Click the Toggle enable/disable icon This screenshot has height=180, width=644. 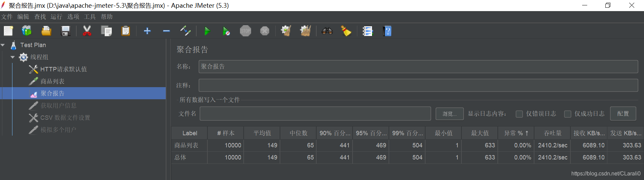186,31
